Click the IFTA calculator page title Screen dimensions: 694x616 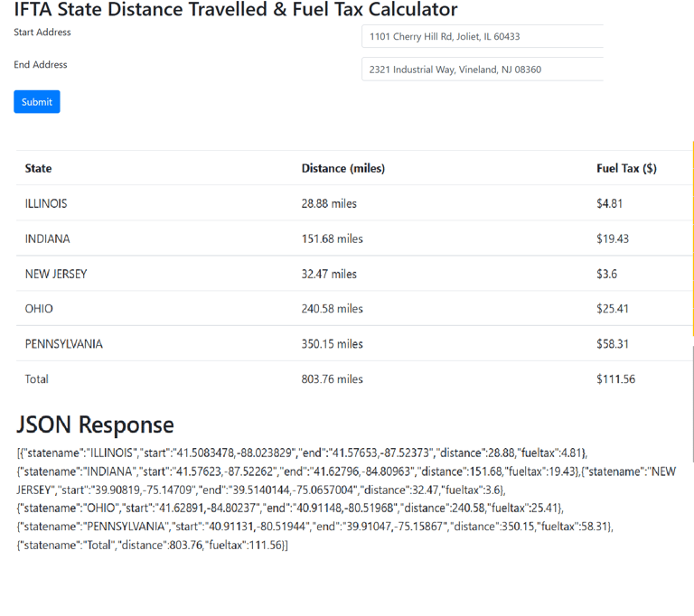coord(235,11)
